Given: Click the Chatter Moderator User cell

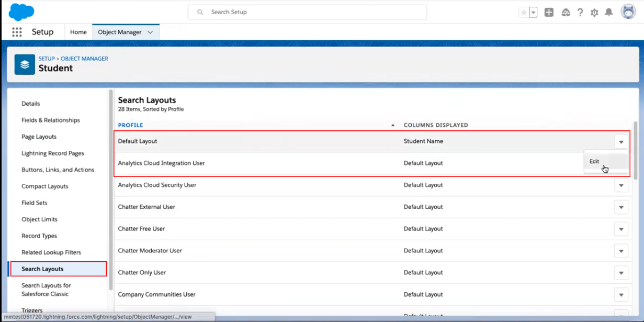Looking at the screenshot, I should point(150,251).
